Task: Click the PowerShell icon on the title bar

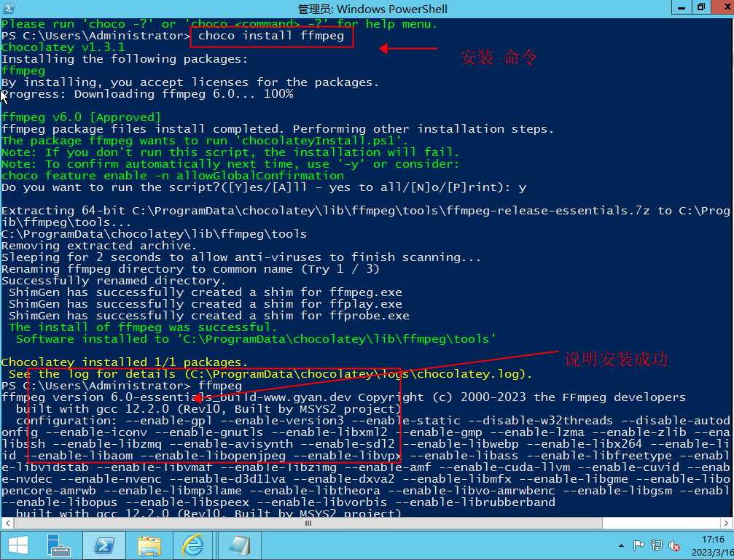Action: (7, 8)
